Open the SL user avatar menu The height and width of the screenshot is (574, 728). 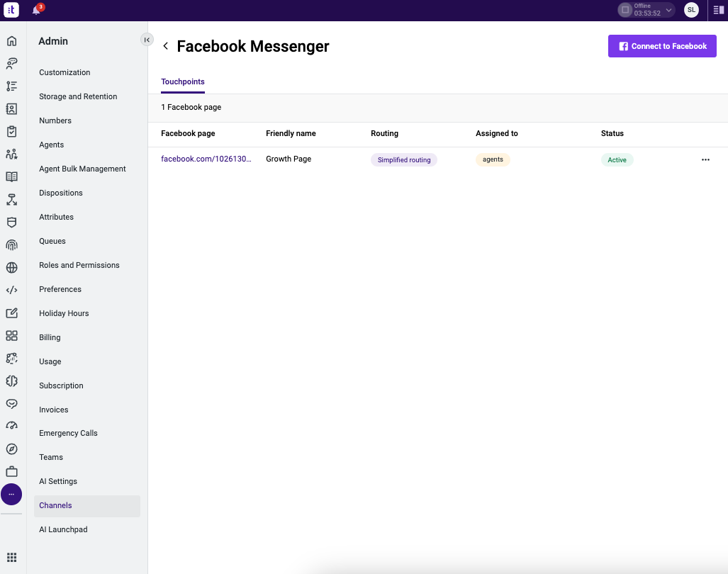[691, 10]
